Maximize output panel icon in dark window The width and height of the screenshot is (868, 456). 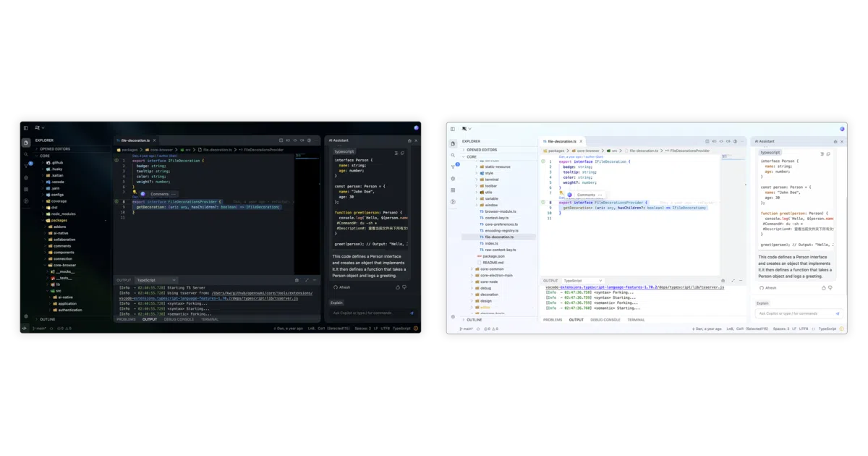[x=307, y=280]
